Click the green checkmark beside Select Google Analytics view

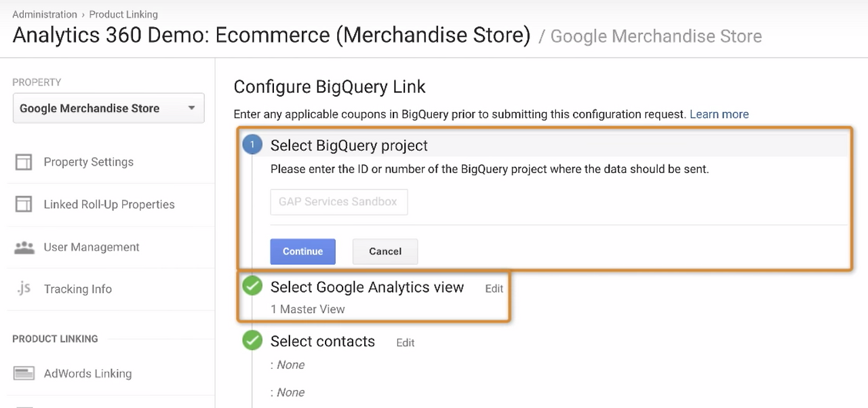click(252, 286)
